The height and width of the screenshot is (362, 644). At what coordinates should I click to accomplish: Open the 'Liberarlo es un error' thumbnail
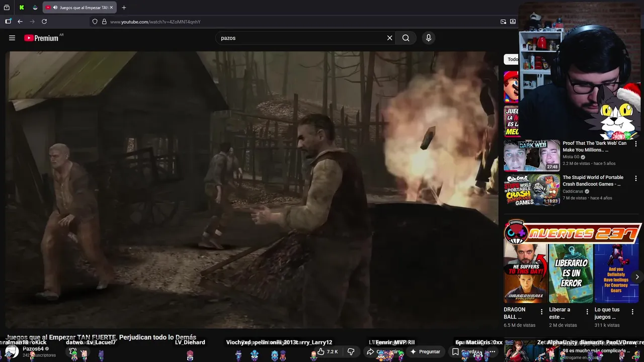click(571, 274)
